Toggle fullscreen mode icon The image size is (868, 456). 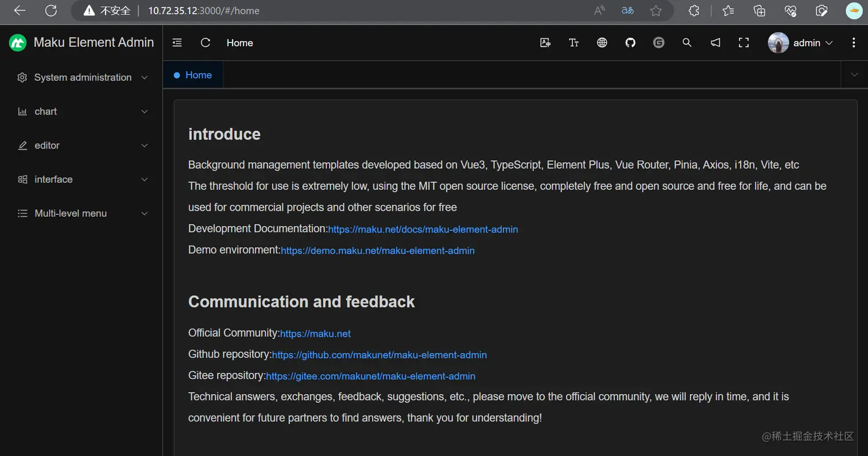(x=744, y=43)
